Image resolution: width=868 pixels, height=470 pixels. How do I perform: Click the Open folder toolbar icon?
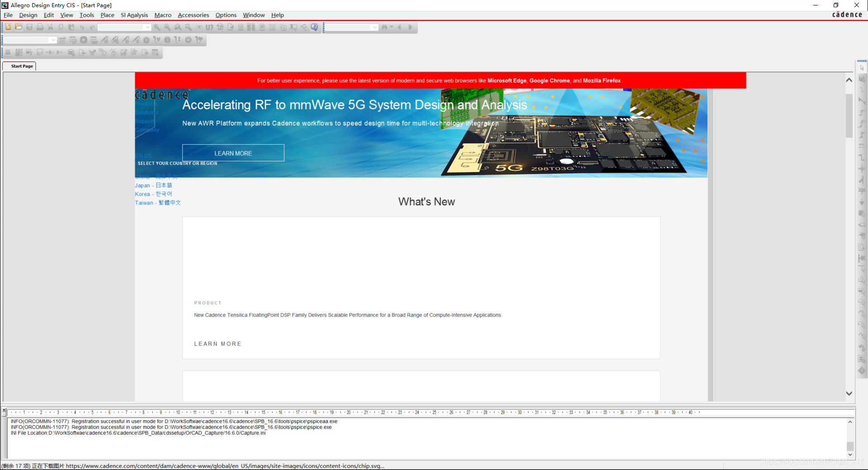coord(19,27)
